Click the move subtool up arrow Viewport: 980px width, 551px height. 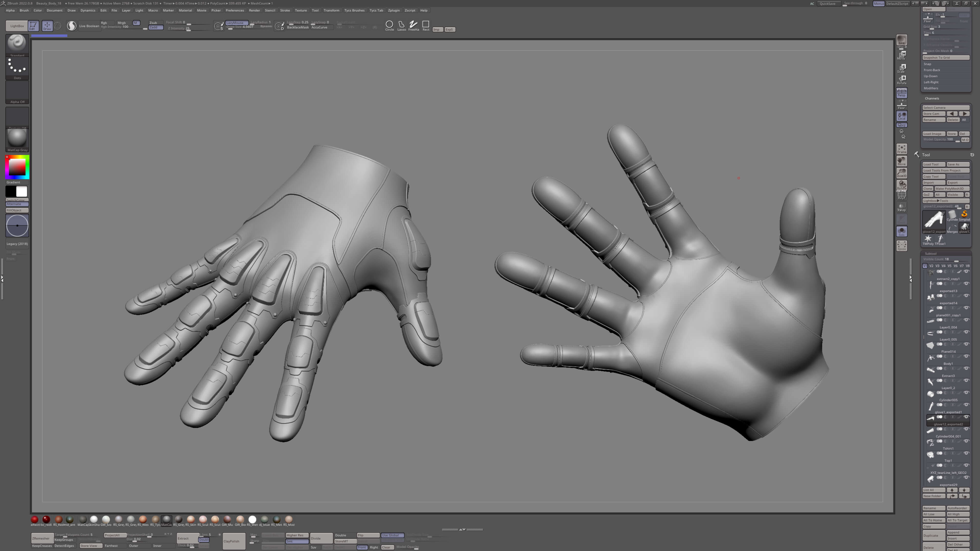click(952, 490)
